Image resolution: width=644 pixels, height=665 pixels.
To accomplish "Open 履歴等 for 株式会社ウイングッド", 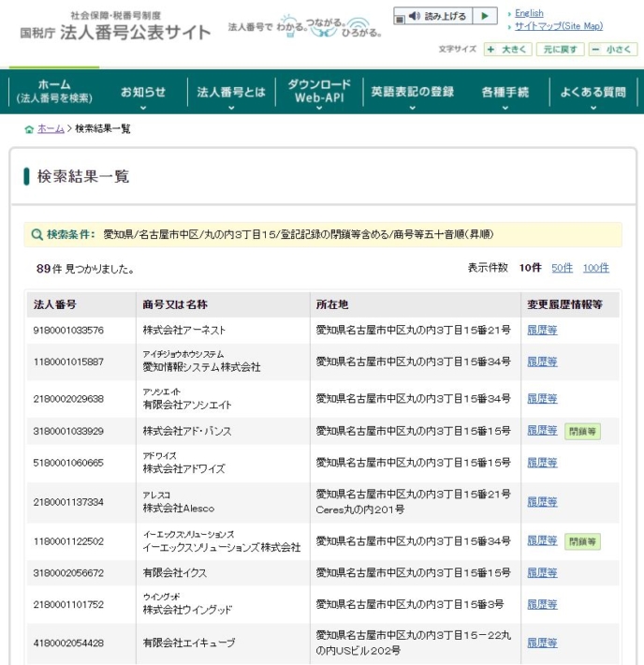I will pos(542,605).
